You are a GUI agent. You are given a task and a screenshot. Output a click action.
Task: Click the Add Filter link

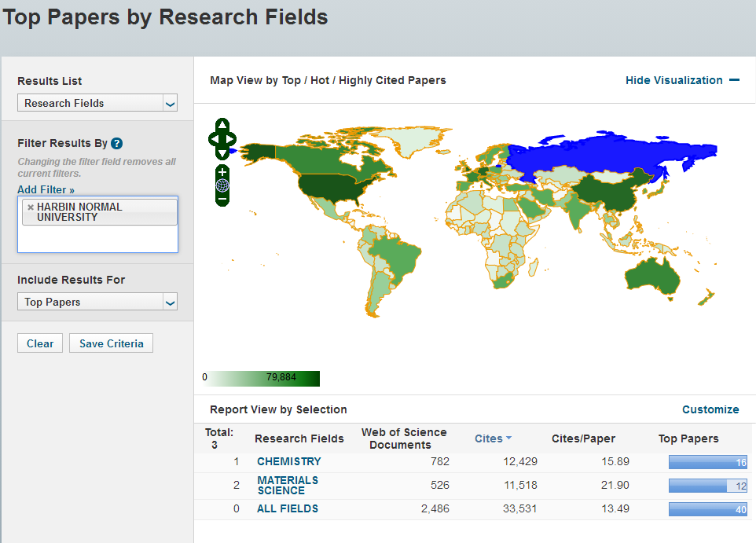(x=46, y=189)
